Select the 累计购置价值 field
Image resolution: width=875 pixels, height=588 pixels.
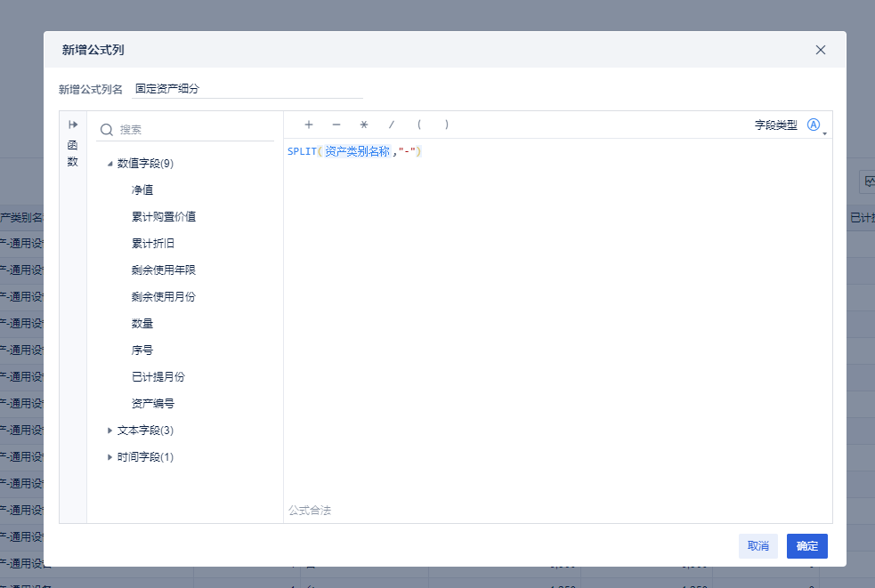(164, 216)
